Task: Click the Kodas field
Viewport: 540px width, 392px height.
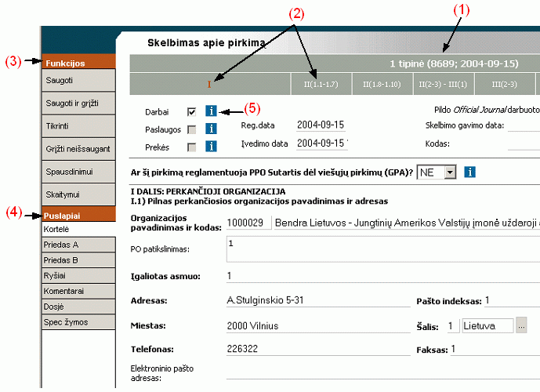Action: (524, 144)
